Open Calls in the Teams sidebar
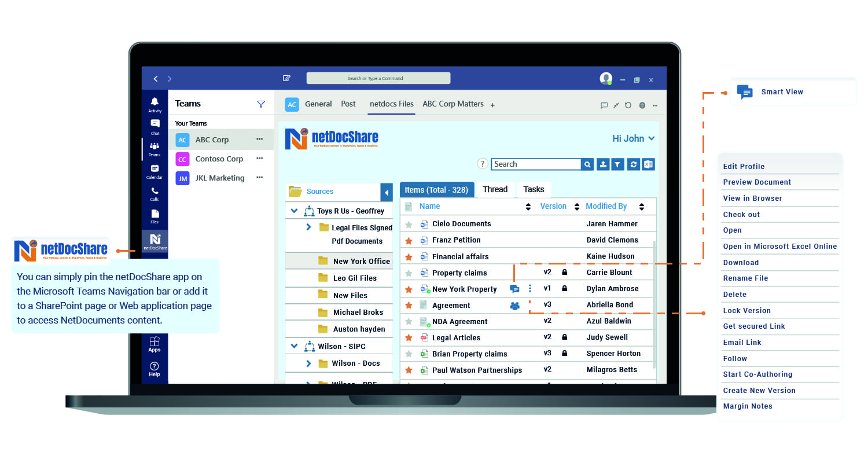This screenshot has height=463, width=868. point(155,194)
